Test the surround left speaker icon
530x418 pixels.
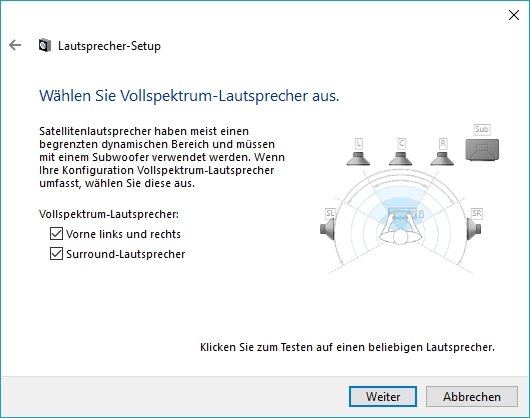[327, 229]
